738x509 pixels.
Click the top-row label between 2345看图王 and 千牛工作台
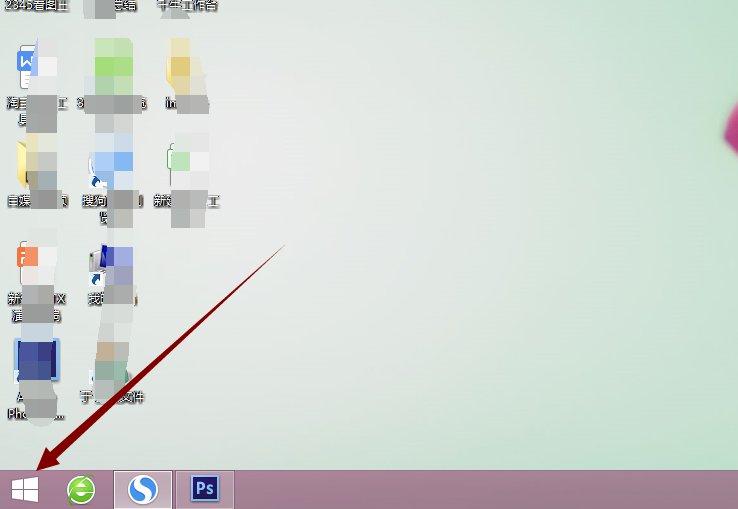pos(113,5)
